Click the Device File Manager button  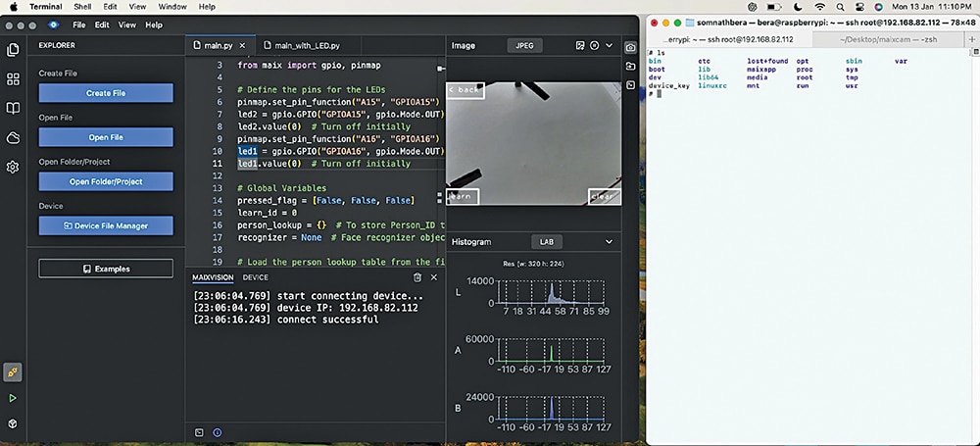(106, 225)
